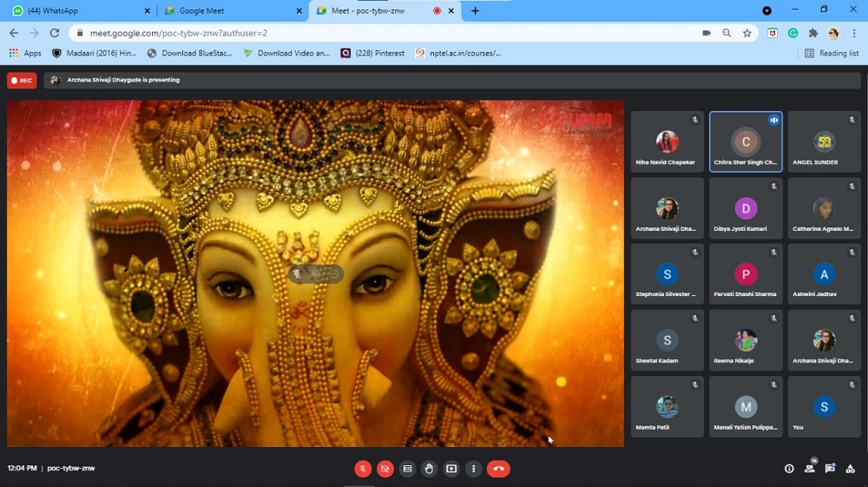Viewport: 868px width, 487px height.
Task: Bookmark this page with star icon
Action: tap(747, 33)
